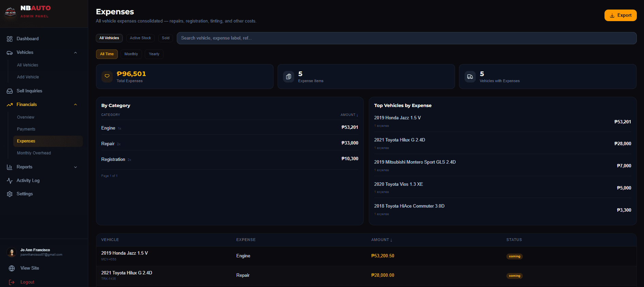
Task: Click the Status column header
Action: pos(514,240)
